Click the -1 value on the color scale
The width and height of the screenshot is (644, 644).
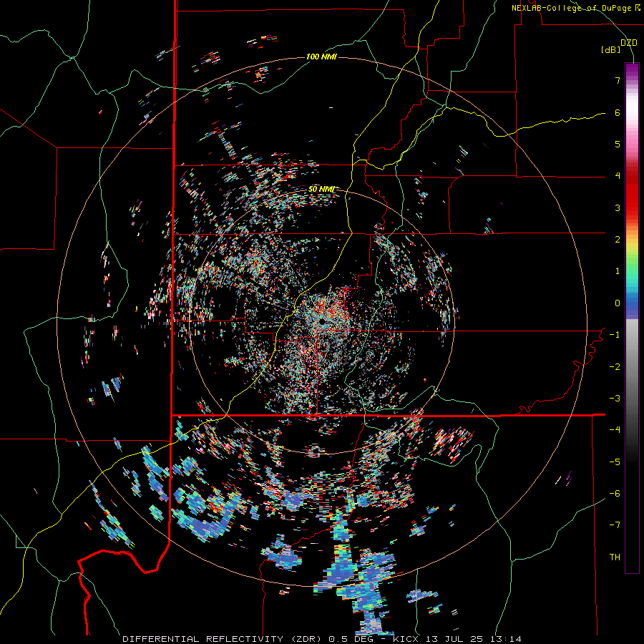pyautogui.click(x=615, y=335)
